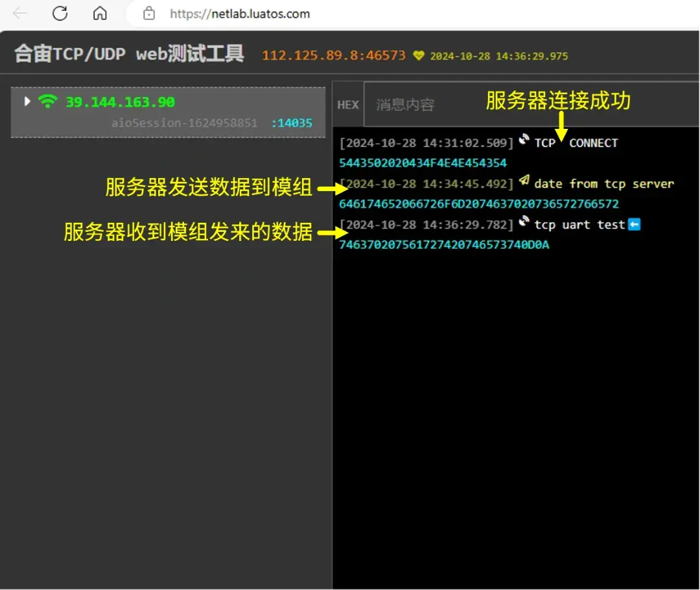
Task: Click the green wifi connection icon
Action: click(48, 101)
